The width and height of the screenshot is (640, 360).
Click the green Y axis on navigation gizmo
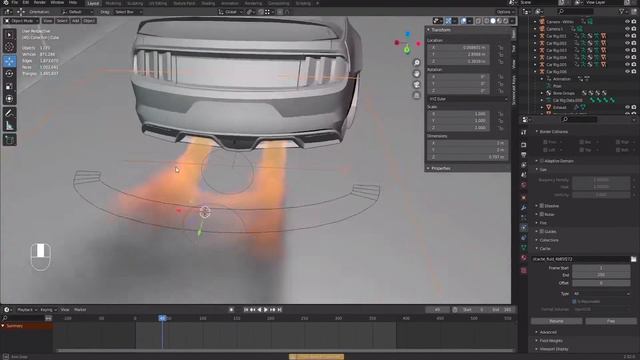click(407, 50)
